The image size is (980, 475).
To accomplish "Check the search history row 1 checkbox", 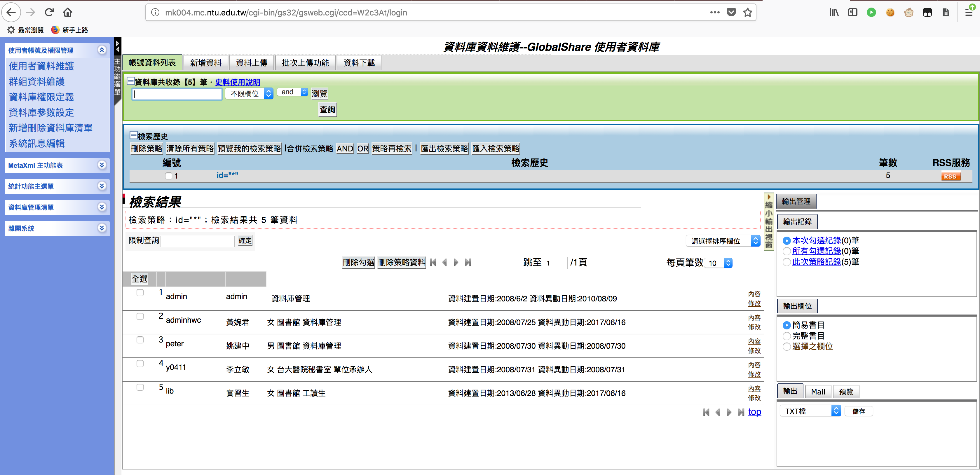I will pos(168,176).
